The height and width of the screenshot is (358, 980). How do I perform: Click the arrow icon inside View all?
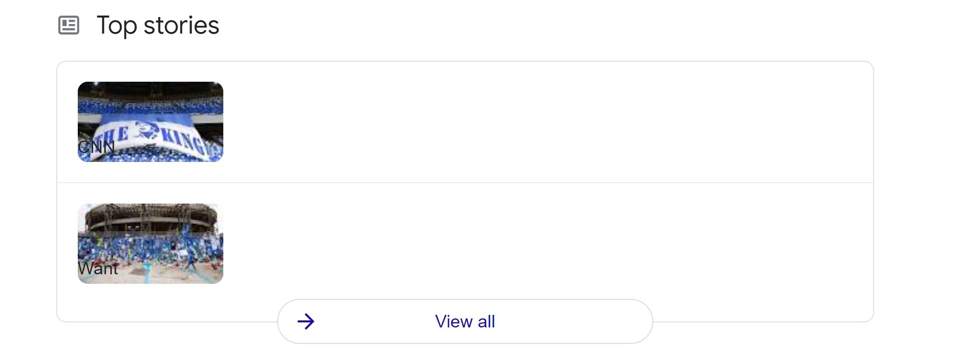point(307,322)
